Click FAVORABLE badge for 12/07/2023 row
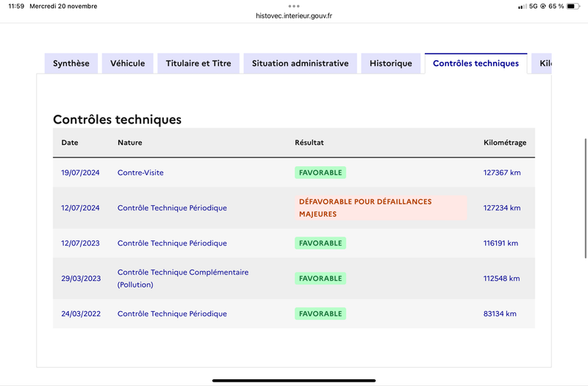Image resolution: width=588 pixels, height=386 pixels. 320,243
